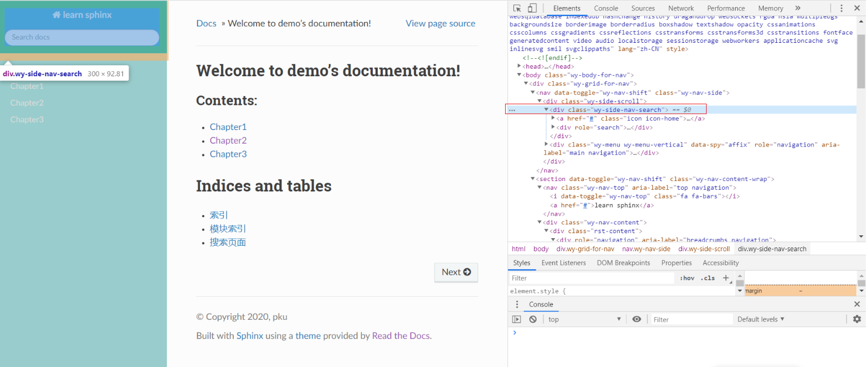Show the console sidebar panel icon

pyautogui.click(x=517, y=319)
